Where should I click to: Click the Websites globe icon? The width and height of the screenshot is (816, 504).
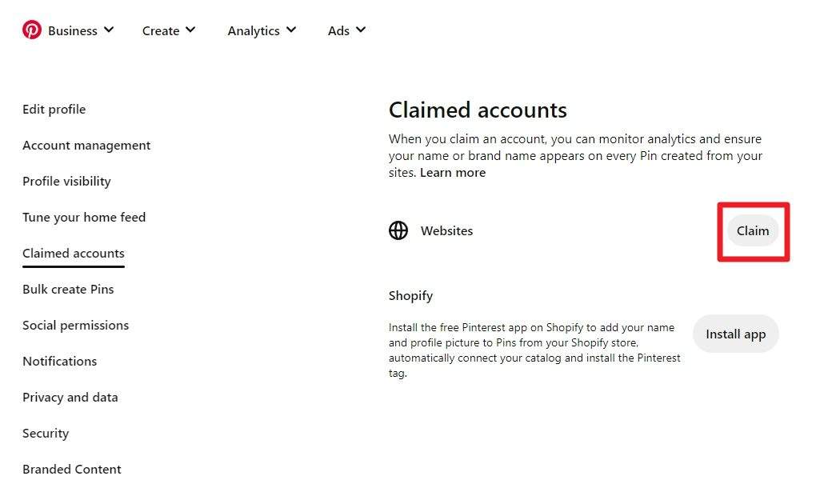click(398, 230)
